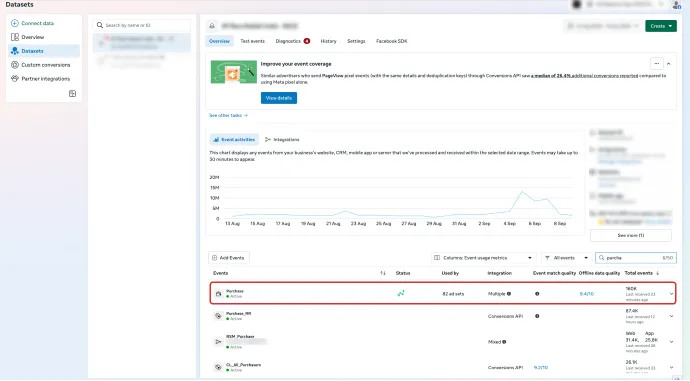690x381 pixels.
Task: Select the Datasets sidebar icon
Action: (x=15, y=51)
